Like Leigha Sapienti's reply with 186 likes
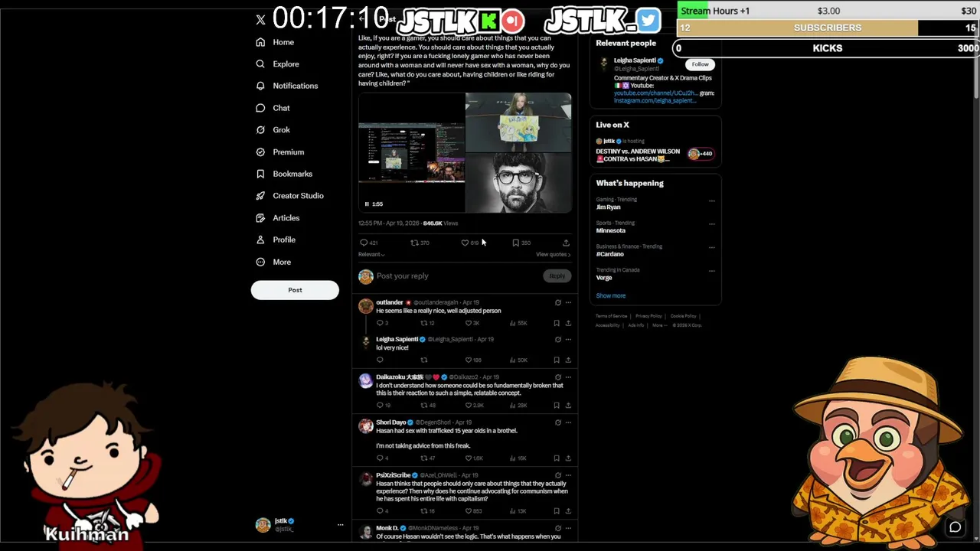This screenshot has height=551, width=980. pos(469,360)
